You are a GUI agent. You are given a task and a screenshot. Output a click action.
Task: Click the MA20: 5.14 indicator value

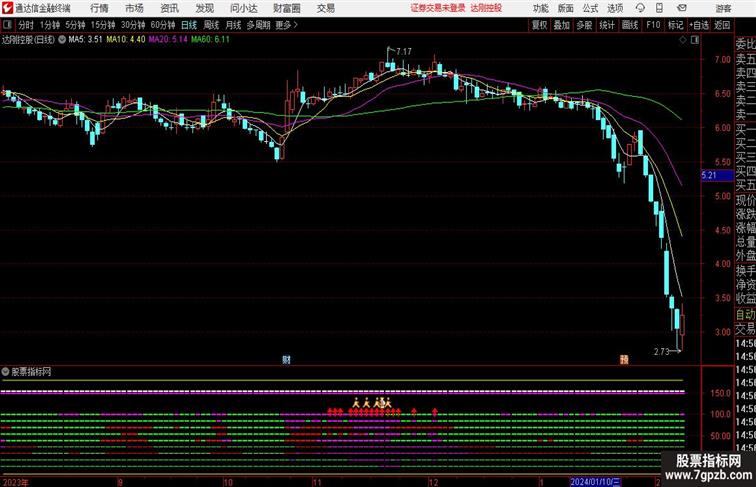(168, 40)
